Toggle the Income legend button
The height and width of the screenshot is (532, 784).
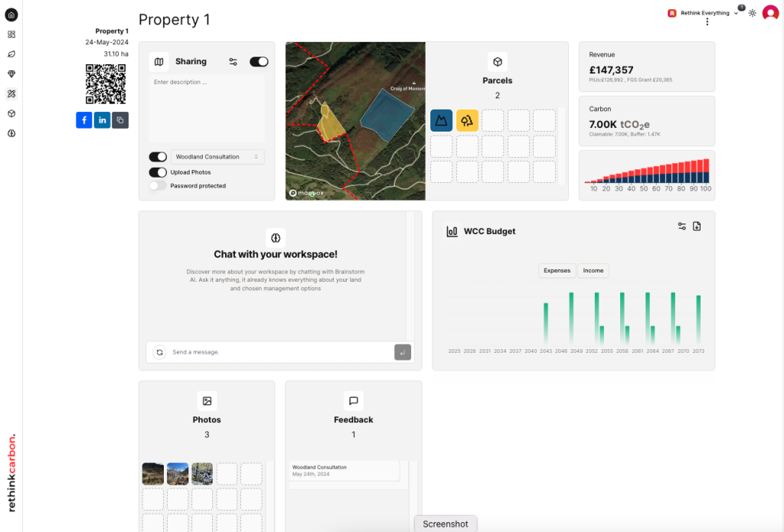[x=593, y=270]
